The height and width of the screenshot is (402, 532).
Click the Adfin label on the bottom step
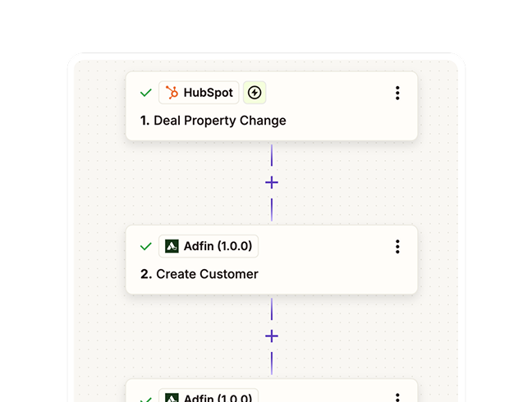click(218, 398)
